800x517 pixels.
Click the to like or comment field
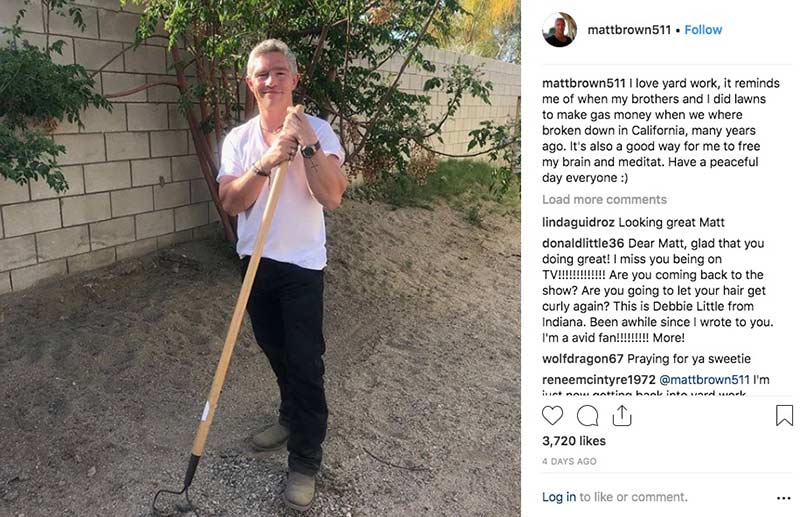point(633,497)
